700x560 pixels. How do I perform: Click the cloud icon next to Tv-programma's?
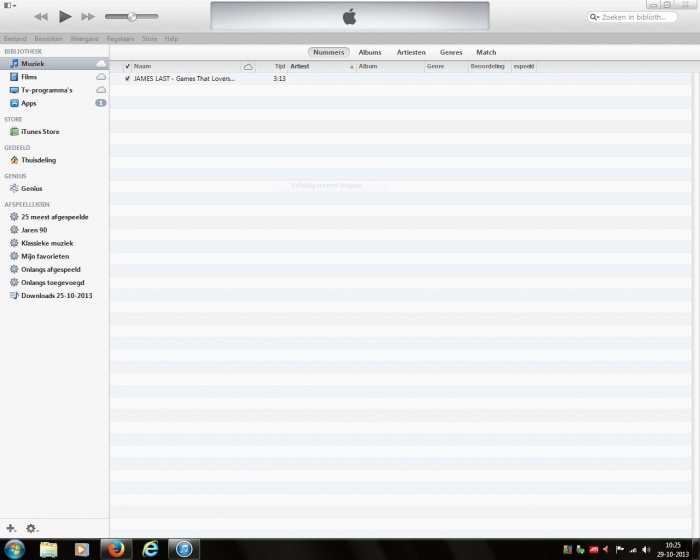[x=101, y=90]
